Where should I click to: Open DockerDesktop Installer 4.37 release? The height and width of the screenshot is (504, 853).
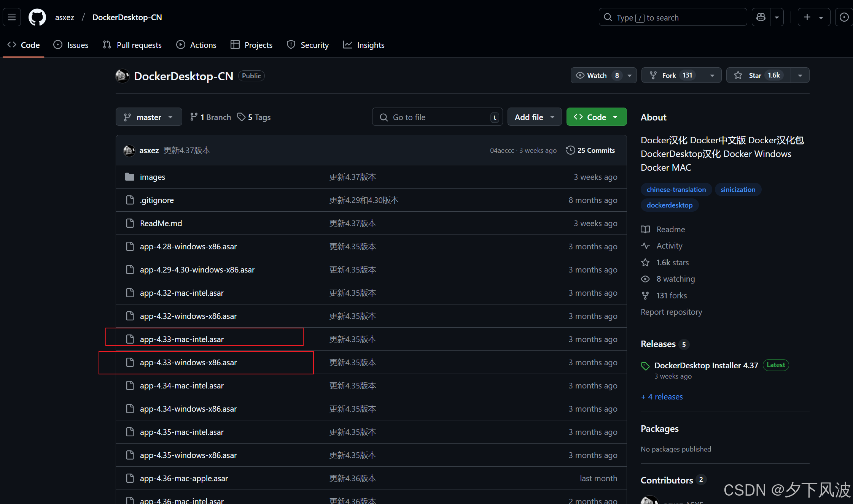click(x=706, y=365)
